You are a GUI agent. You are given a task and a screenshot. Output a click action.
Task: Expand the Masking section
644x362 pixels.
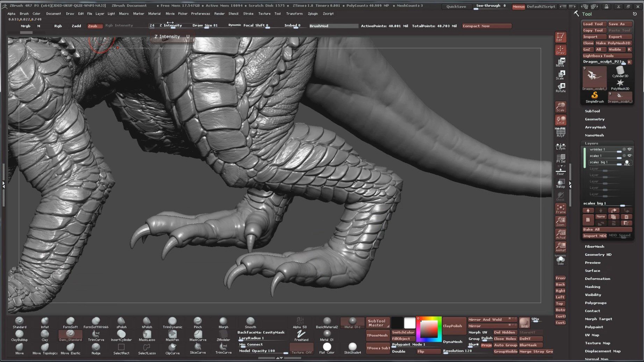(592, 287)
